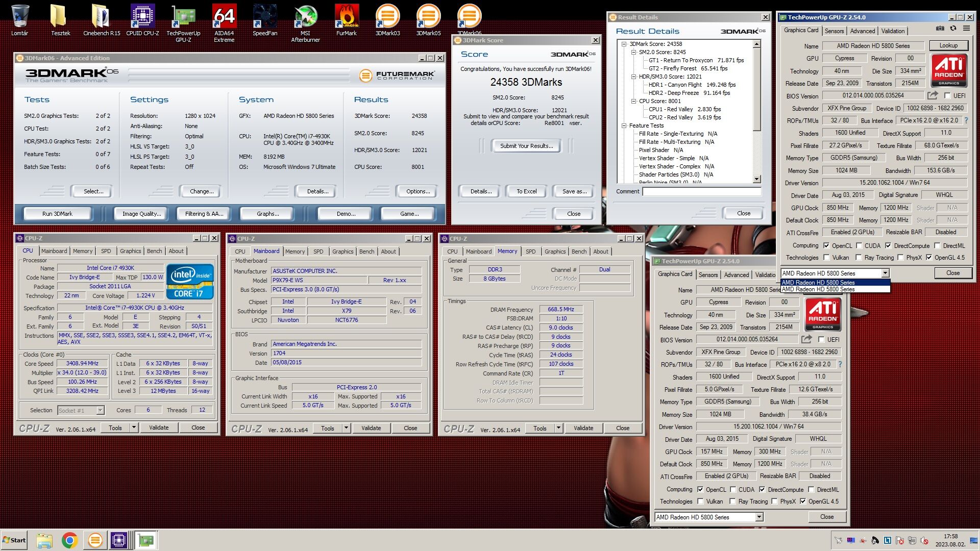
Task: Toggle DirectCompute checkbox in top GPU-Z window
Action: coord(888,245)
